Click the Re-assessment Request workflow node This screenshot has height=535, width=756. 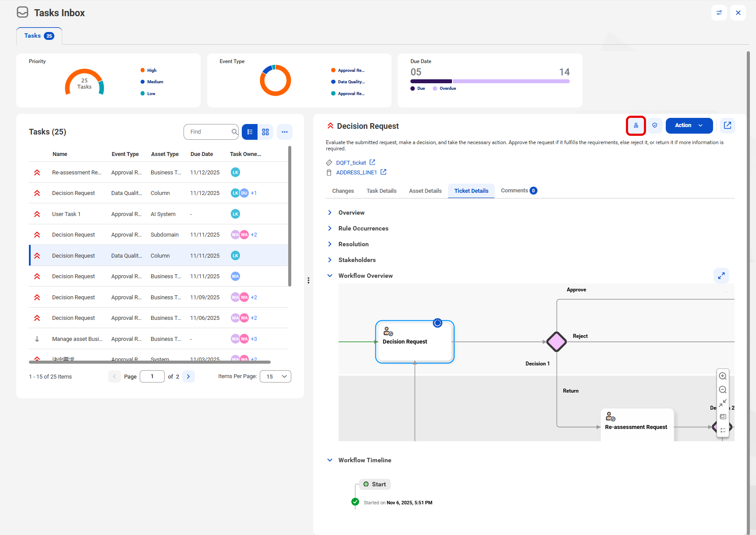(x=637, y=424)
